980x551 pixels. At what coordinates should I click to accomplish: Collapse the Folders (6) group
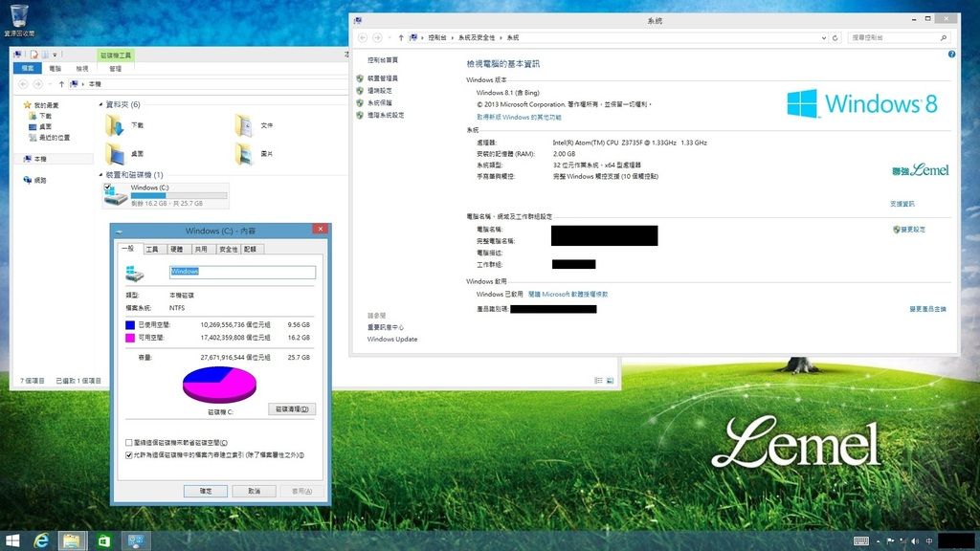pyautogui.click(x=101, y=104)
